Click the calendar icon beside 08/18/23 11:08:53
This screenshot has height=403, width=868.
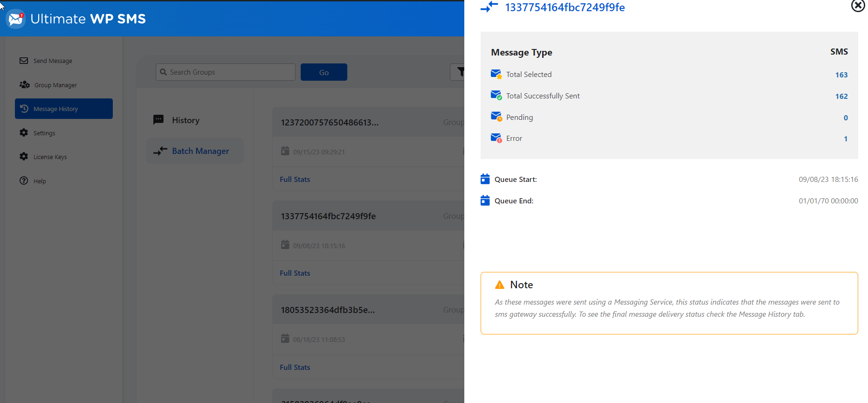[285, 339]
